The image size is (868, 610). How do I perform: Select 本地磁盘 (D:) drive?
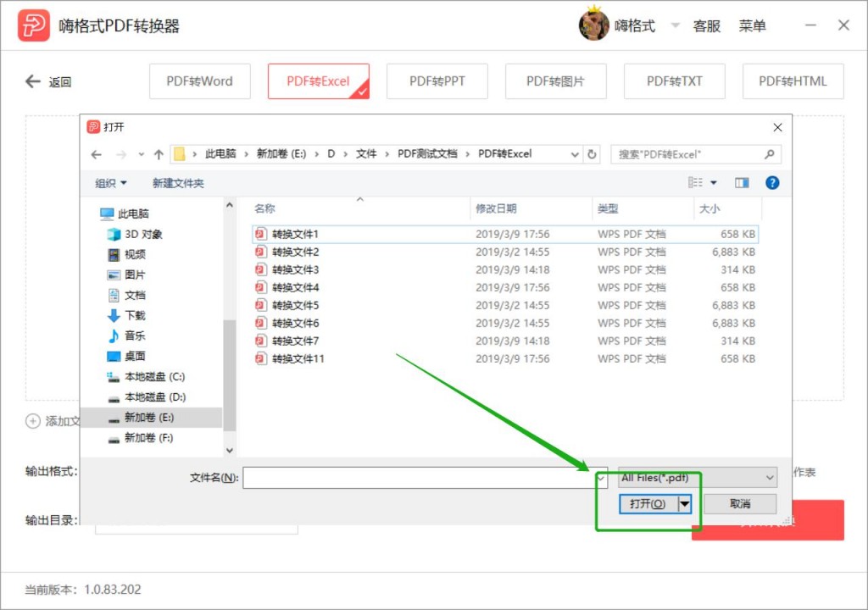[147, 397]
